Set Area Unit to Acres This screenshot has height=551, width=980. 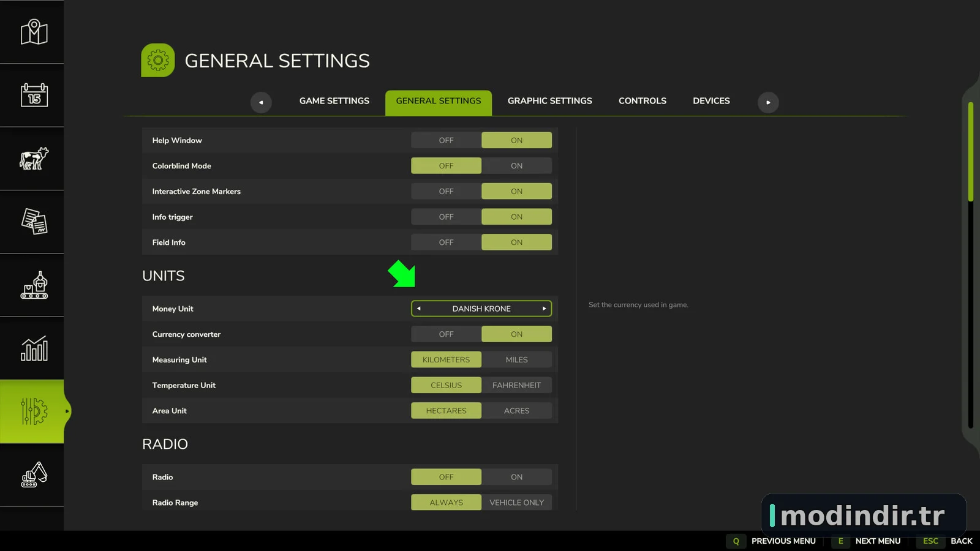516,411
